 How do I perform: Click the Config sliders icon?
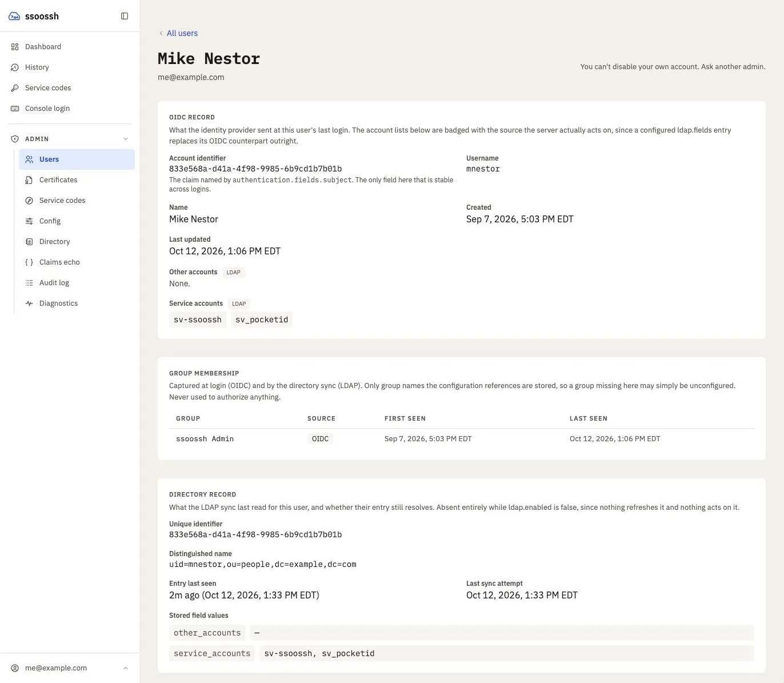[x=29, y=221]
